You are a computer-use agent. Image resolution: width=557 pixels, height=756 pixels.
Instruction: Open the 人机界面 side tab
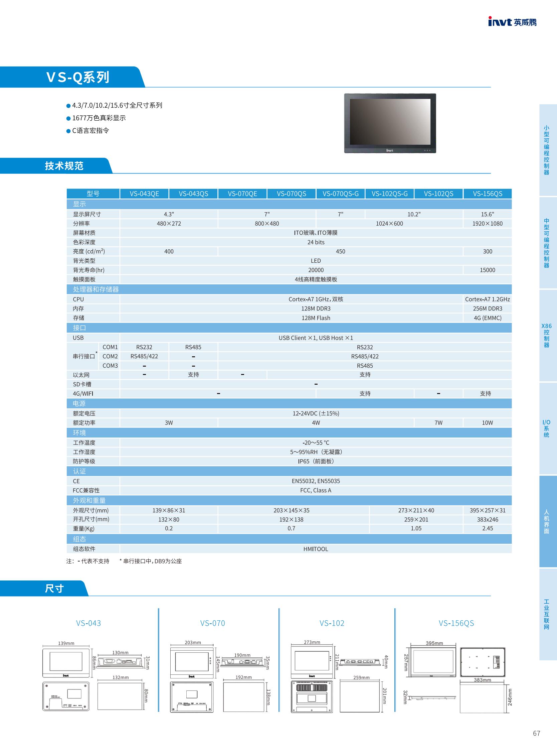tap(548, 521)
